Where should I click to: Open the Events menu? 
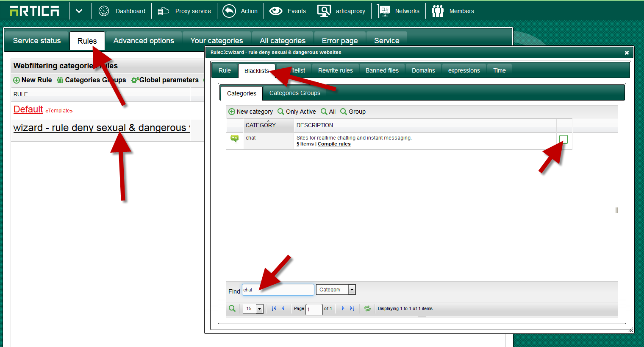297,11
